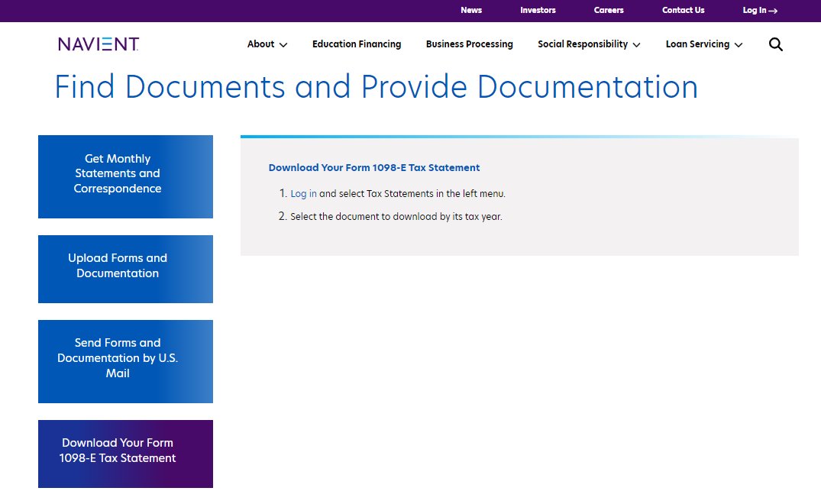Select Business Processing in the navigation
821x504 pixels.
pos(469,44)
